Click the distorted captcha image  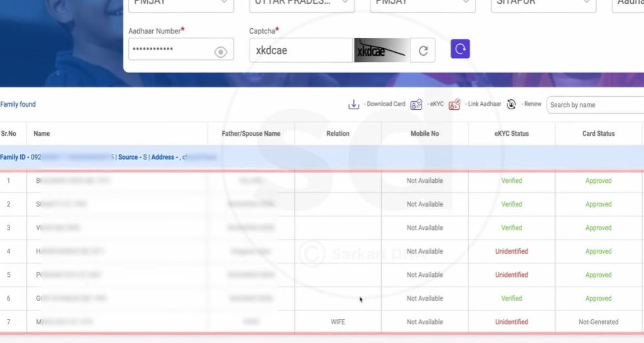point(381,51)
